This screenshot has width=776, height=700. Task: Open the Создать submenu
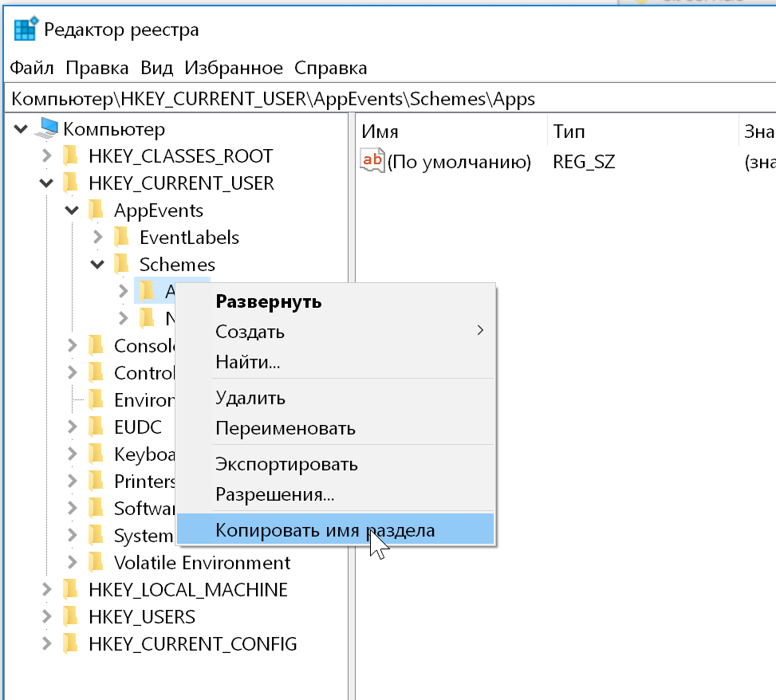337,332
